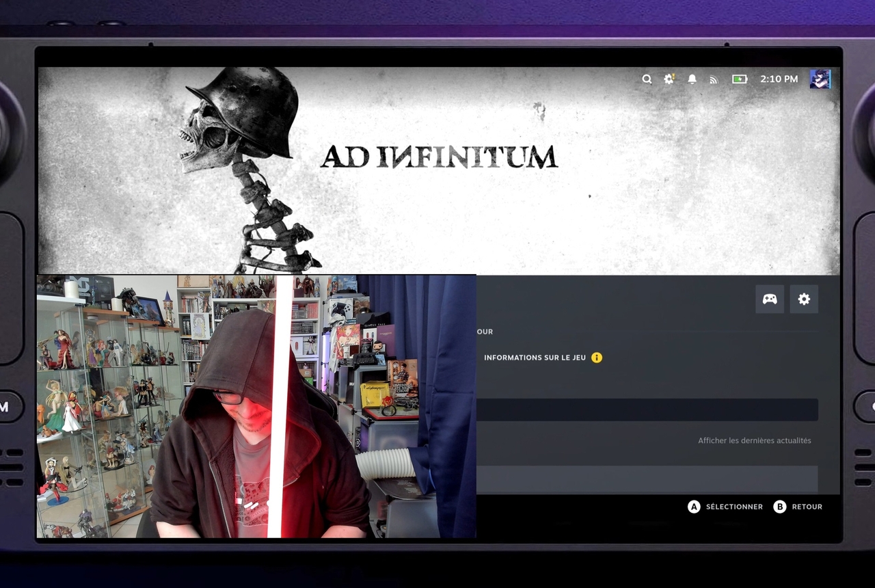This screenshot has height=588, width=875.
Task: Click the Ad Infinitum banner title
Action: click(x=439, y=157)
